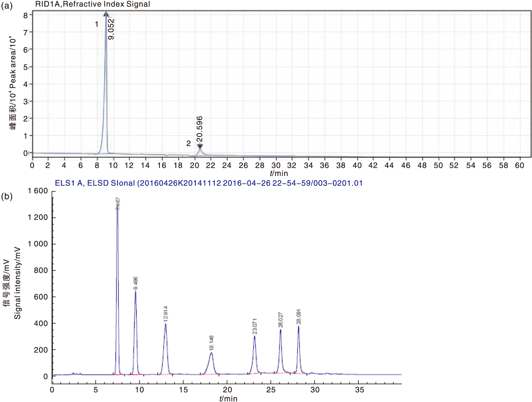Click the RID1A Refractive Index Signal title
Image resolution: width=532 pixels, height=402 pixels.
coord(92,4)
